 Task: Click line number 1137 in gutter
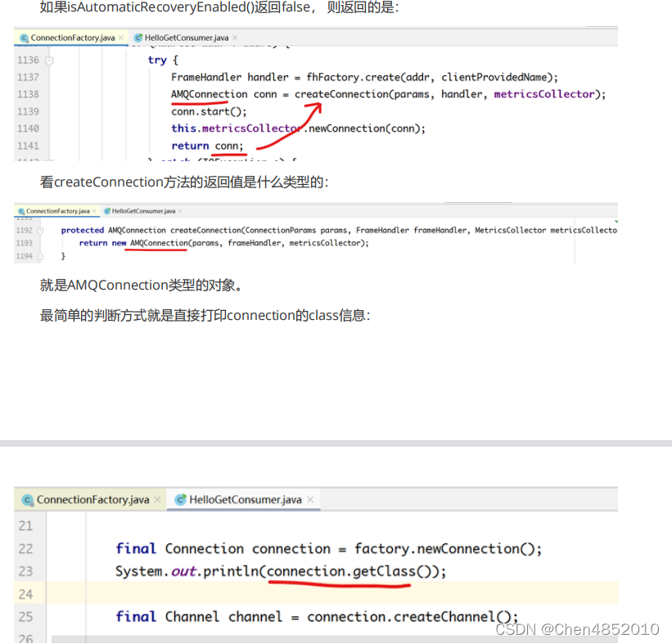pos(28,77)
